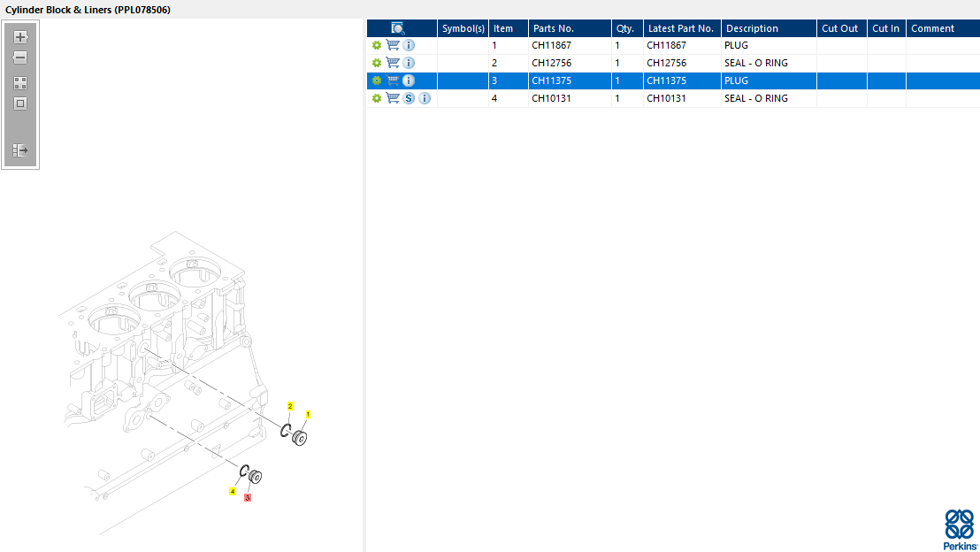Image resolution: width=980 pixels, height=552 pixels.
Task: Click the Cut In column header
Action: 886,28
